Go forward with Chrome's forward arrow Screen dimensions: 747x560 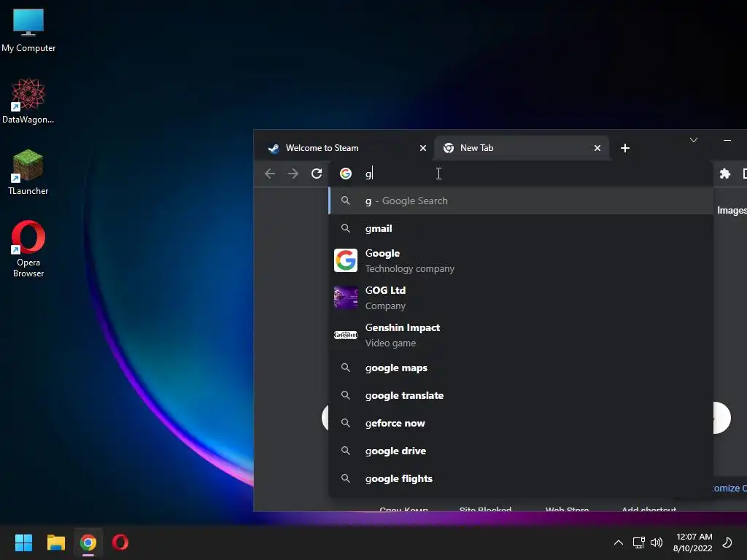[x=293, y=174]
